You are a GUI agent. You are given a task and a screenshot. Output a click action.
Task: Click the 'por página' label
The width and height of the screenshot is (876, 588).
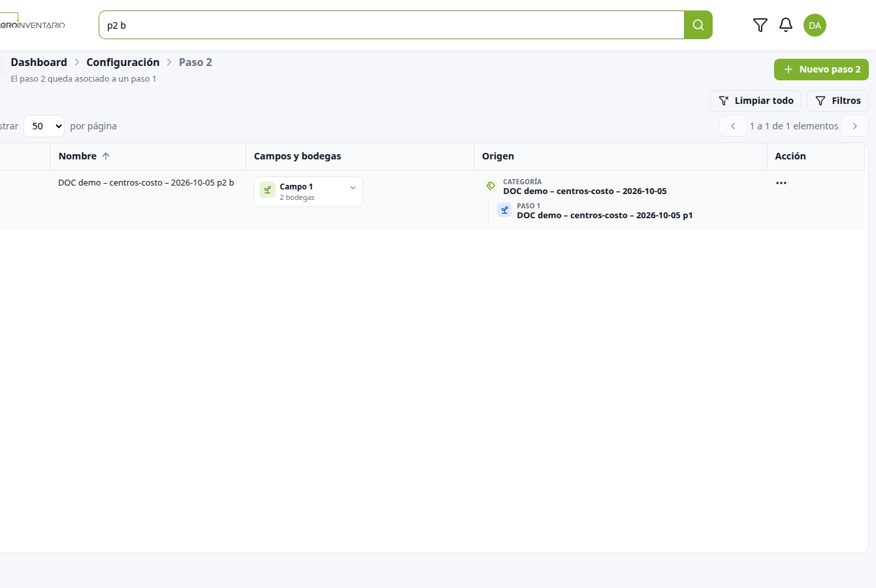pyautogui.click(x=93, y=126)
